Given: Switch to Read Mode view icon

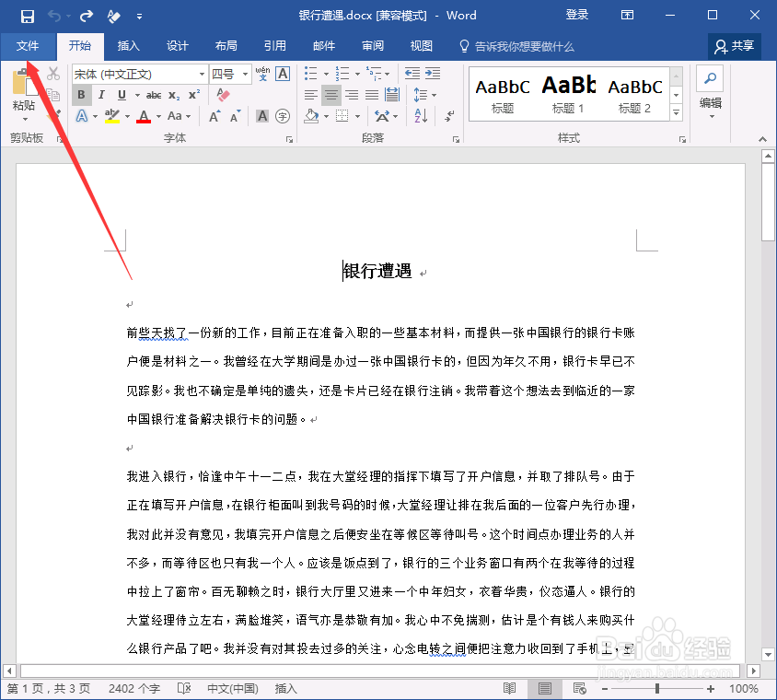Looking at the screenshot, I should (x=509, y=688).
